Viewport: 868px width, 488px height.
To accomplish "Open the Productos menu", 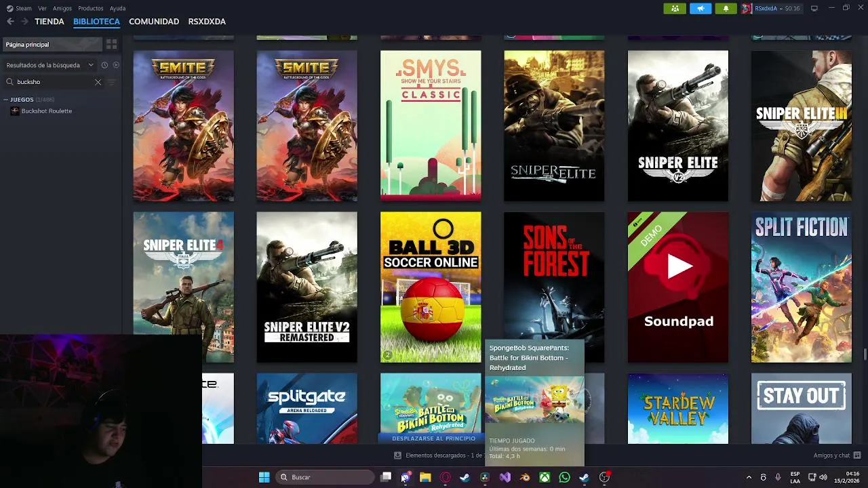I will tap(91, 8).
